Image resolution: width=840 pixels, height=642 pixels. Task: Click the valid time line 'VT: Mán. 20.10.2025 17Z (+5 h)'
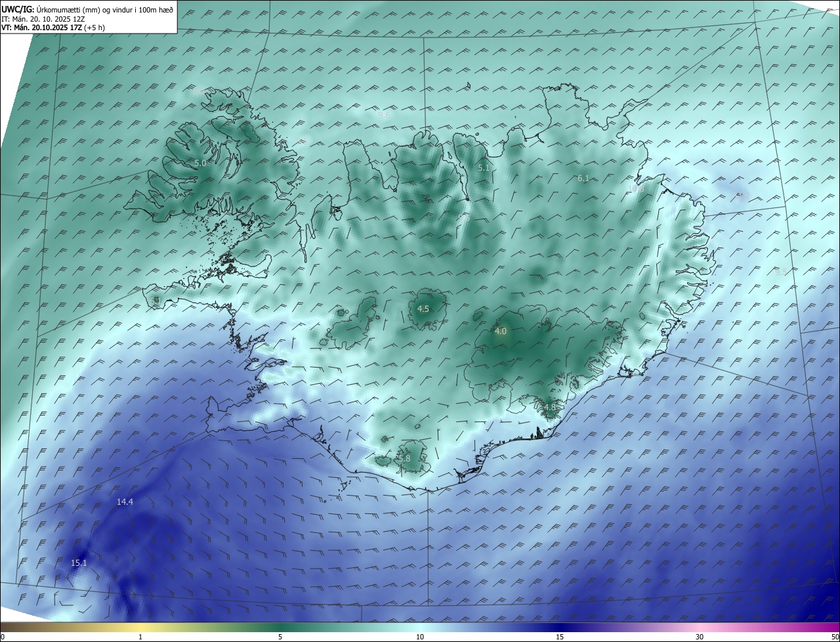point(54,28)
